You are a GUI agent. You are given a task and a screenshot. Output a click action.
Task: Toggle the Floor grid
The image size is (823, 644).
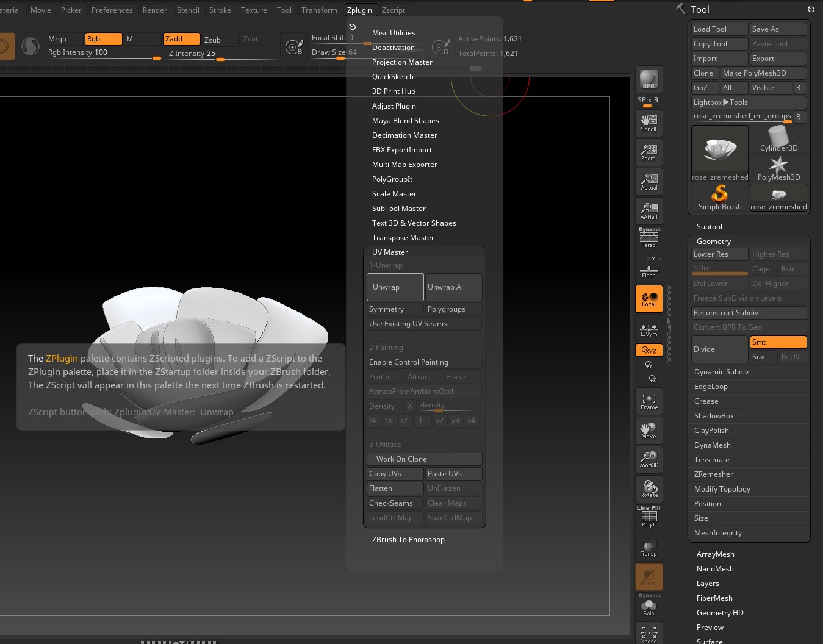pyautogui.click(x=649, y=269)
